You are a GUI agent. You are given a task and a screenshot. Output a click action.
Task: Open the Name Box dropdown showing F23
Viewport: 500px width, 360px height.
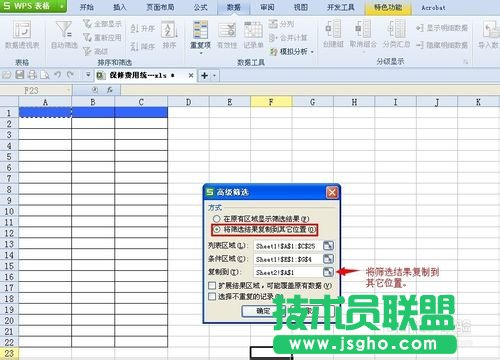(x=68, y=90)
